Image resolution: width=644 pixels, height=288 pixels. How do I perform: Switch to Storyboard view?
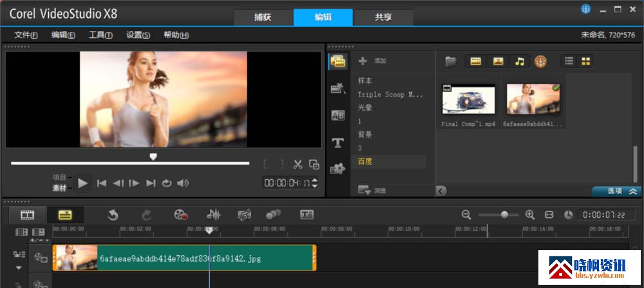[x=28, y=215]
